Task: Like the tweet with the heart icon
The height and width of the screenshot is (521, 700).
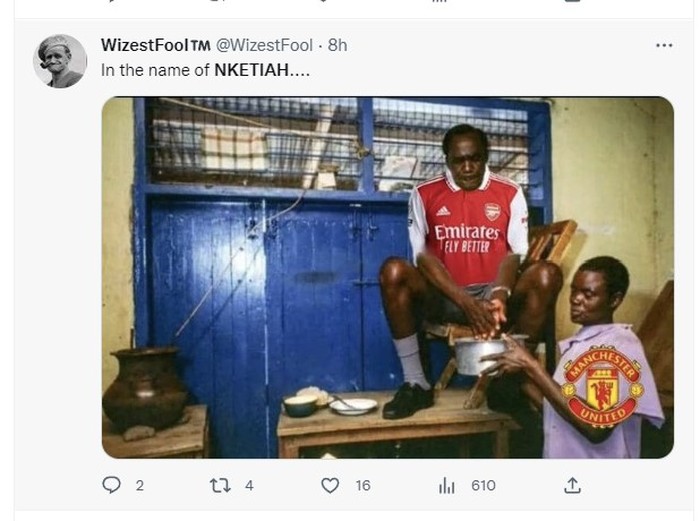Action: (330, 485)
